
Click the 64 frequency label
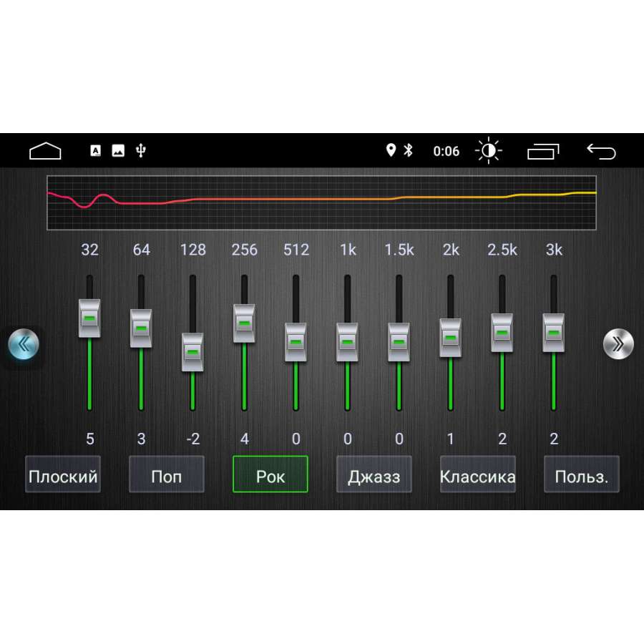[141, 250]
